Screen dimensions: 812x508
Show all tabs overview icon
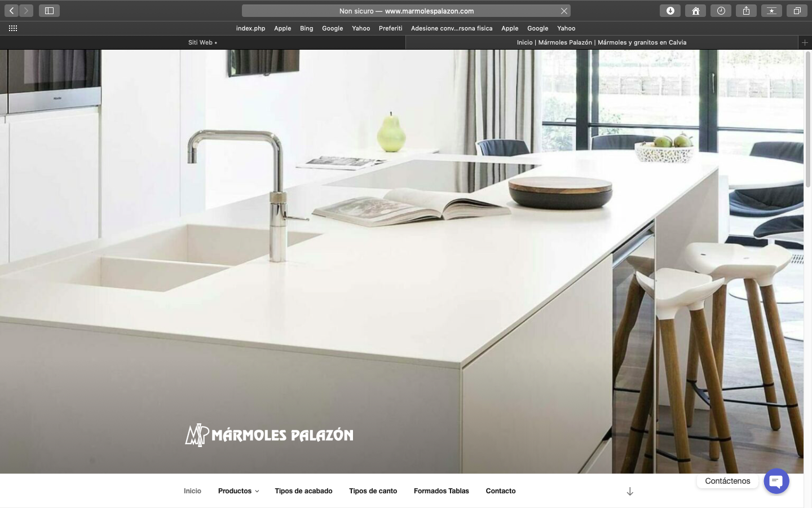click(797, 11)
